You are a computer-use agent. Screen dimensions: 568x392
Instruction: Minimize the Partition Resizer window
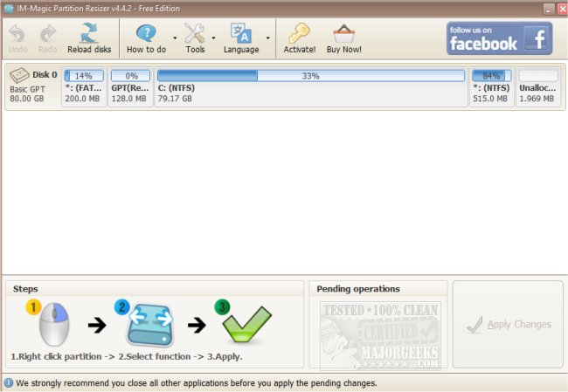point(549,9)
